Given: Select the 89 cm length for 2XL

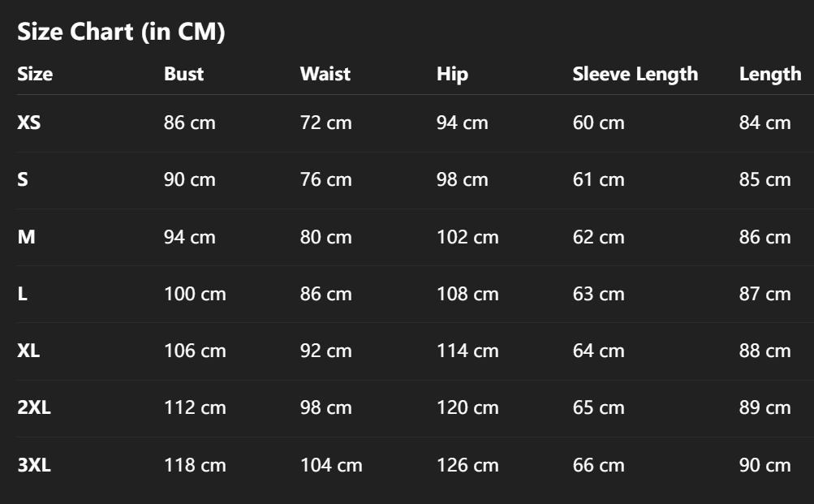Looking at the screenshot, I should click(x=764, y=407).
